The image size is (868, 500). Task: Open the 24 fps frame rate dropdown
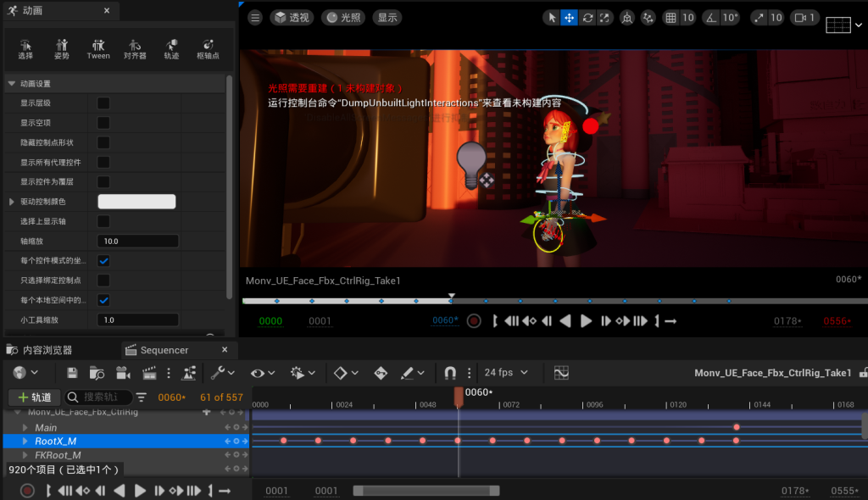(506, 373)
